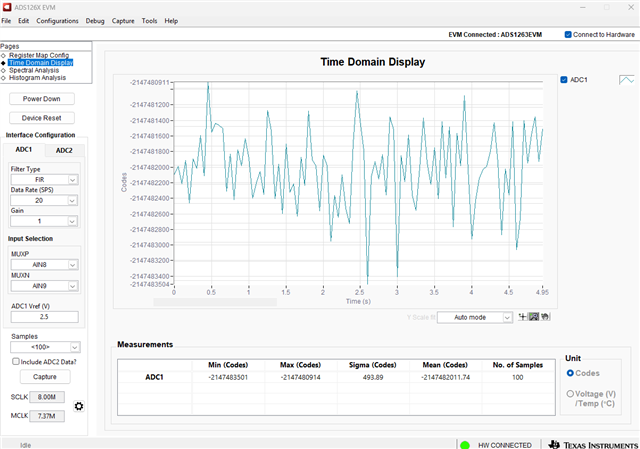Click the Texas Instruments logo

click(x=593, y=445)
